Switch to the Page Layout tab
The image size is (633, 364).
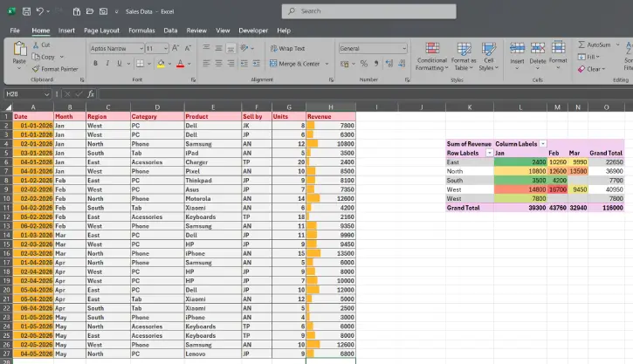coord(101,31)
